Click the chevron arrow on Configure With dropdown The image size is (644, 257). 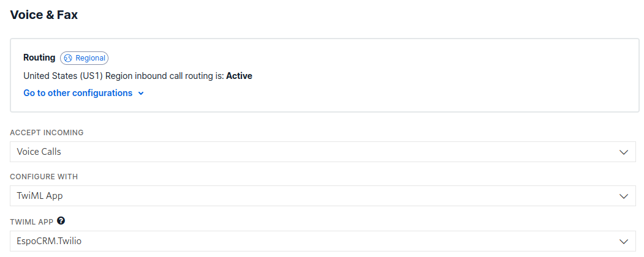(624, 196)
